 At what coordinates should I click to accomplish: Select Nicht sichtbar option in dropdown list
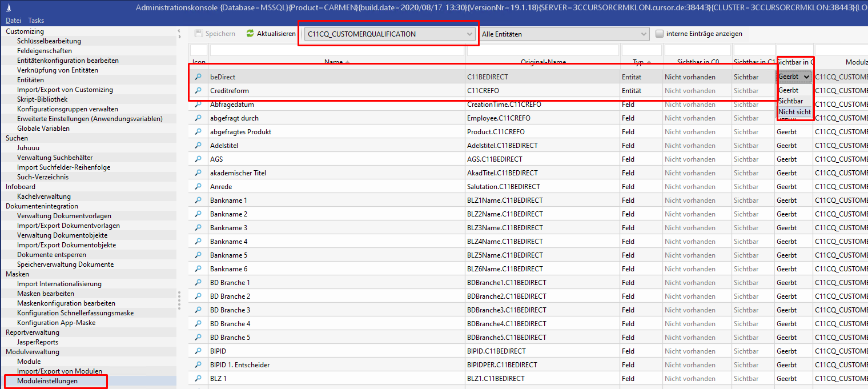click(x=794, y=112)
